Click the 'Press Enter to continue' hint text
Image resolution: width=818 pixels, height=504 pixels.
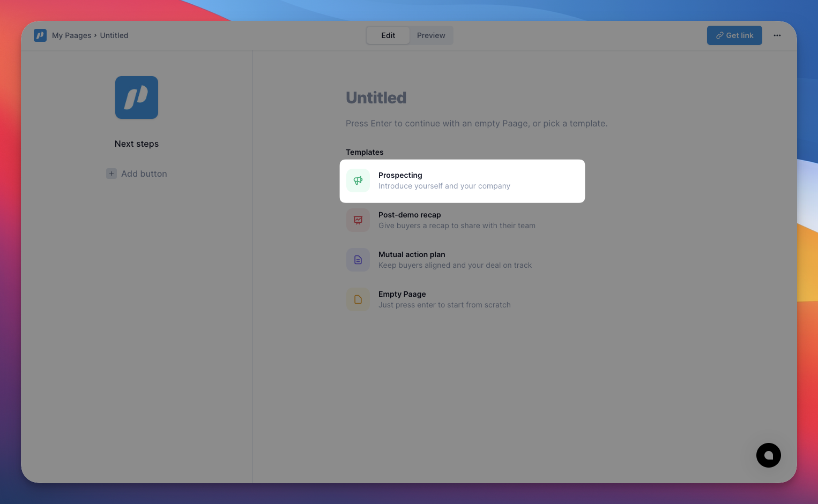point(477,123)
